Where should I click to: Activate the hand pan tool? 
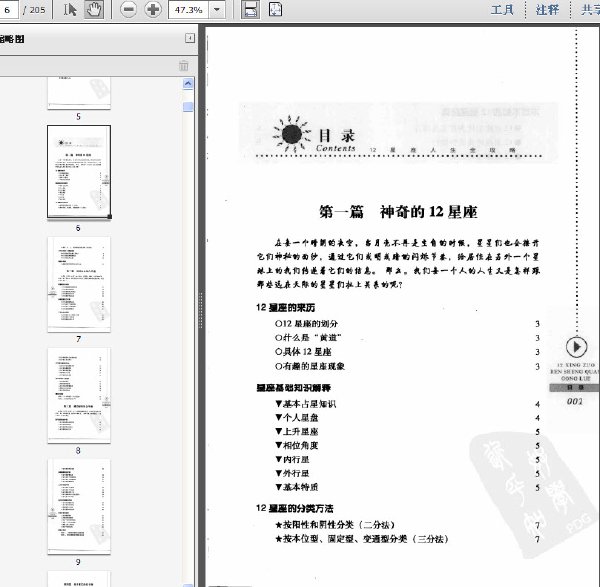[x=93, y=9]
